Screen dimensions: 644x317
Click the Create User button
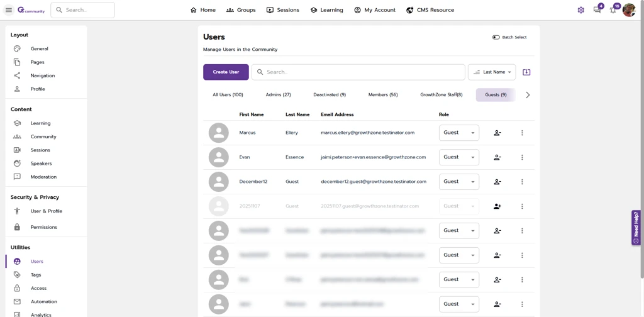pyautogui.click(x=226, y=72)
